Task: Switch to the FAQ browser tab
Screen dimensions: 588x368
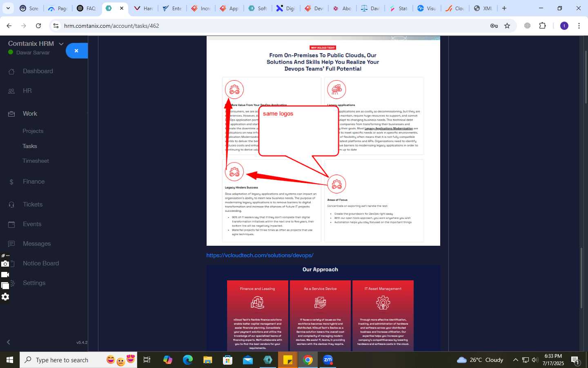Action: [x=87, y=8]
